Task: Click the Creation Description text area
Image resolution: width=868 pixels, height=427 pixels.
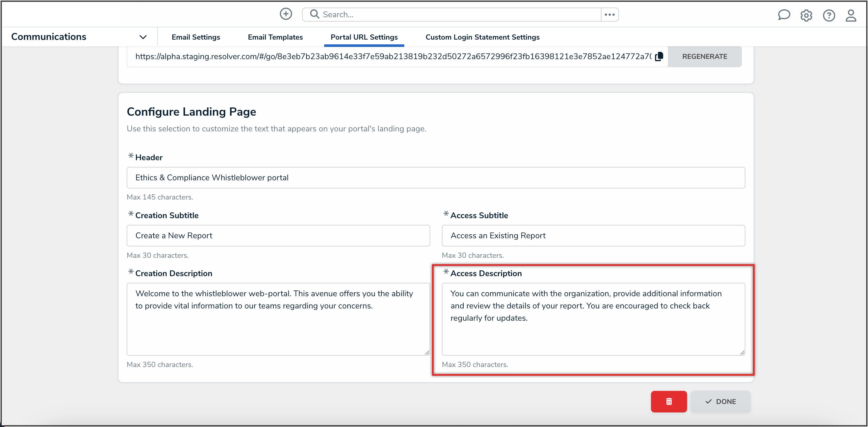Action: pyautogui.click(x=278, y=319)
